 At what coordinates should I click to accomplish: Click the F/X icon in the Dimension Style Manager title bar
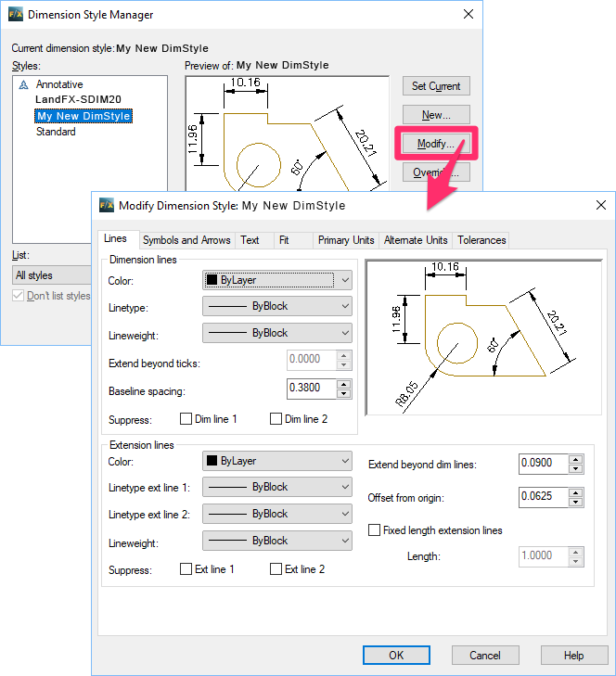pyautogui.click(x=16, y=14)
